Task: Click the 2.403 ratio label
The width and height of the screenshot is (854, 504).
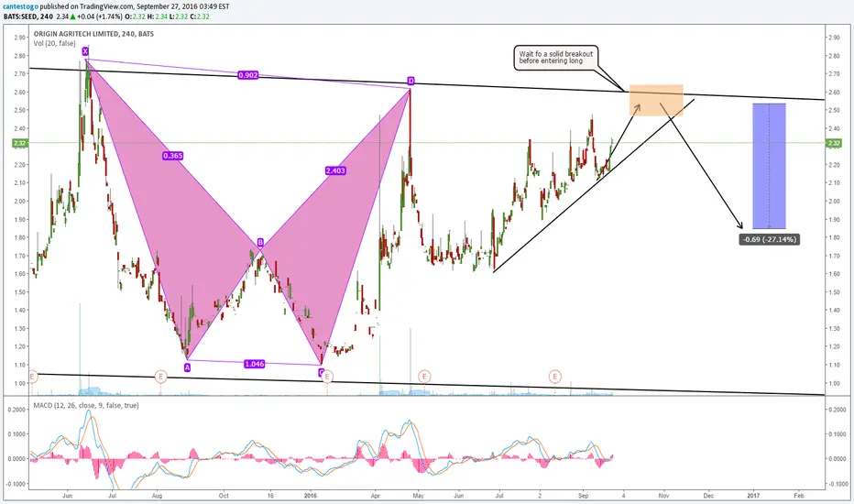Action: [x=335, y=170]
